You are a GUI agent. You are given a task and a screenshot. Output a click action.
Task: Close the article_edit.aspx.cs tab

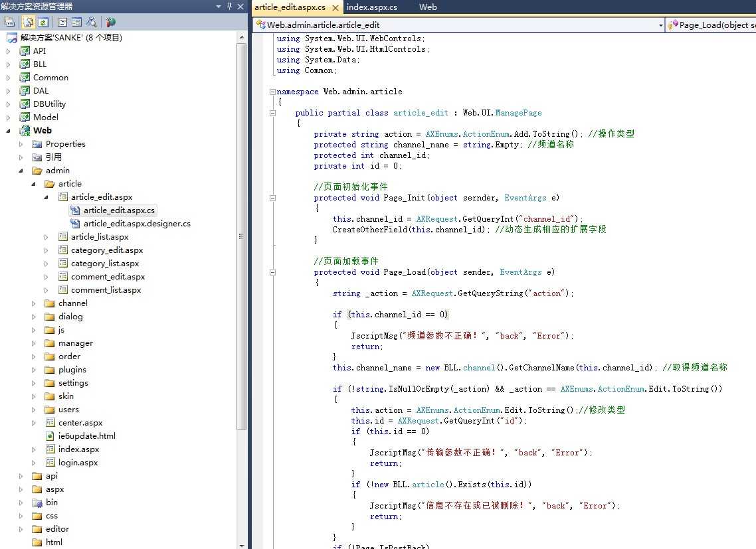pos(335,7)
